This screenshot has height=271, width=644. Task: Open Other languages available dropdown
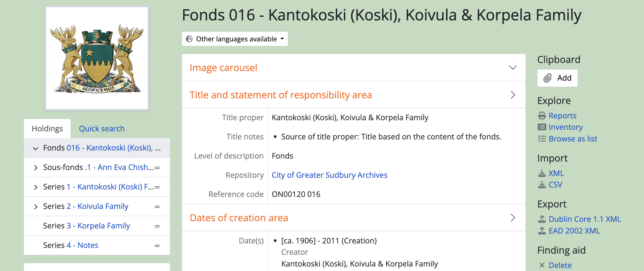tap(235, 39)
